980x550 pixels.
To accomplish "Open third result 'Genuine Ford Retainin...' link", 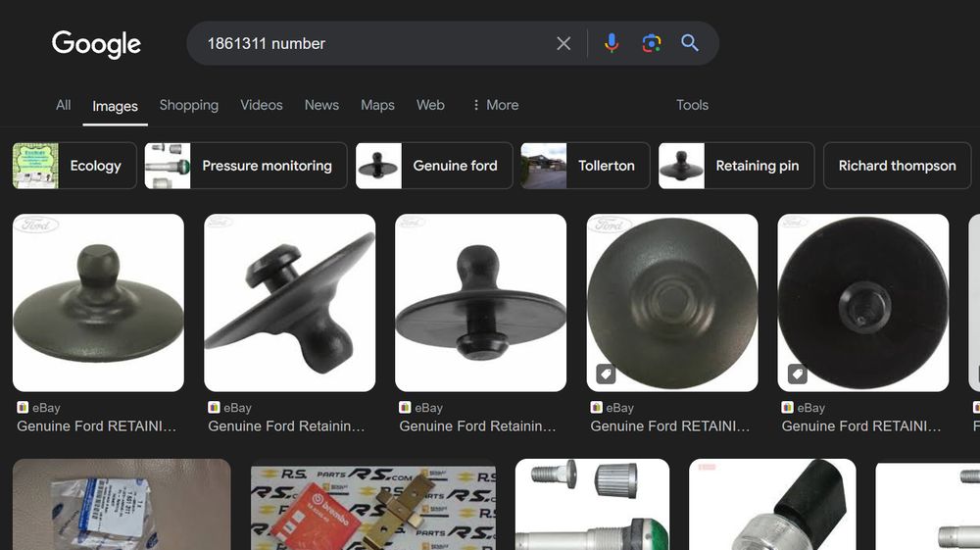I will [477, 426].
